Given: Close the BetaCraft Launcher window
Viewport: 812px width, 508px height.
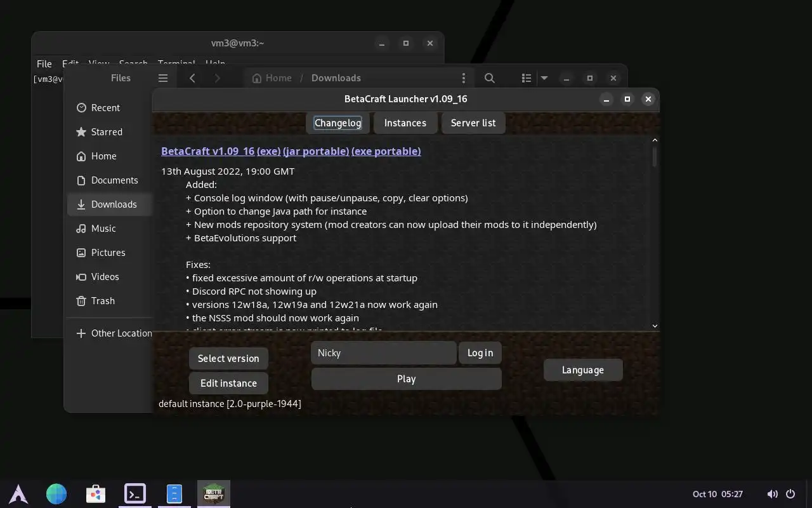Looking at the screenshot, I should tap(648, 99).
